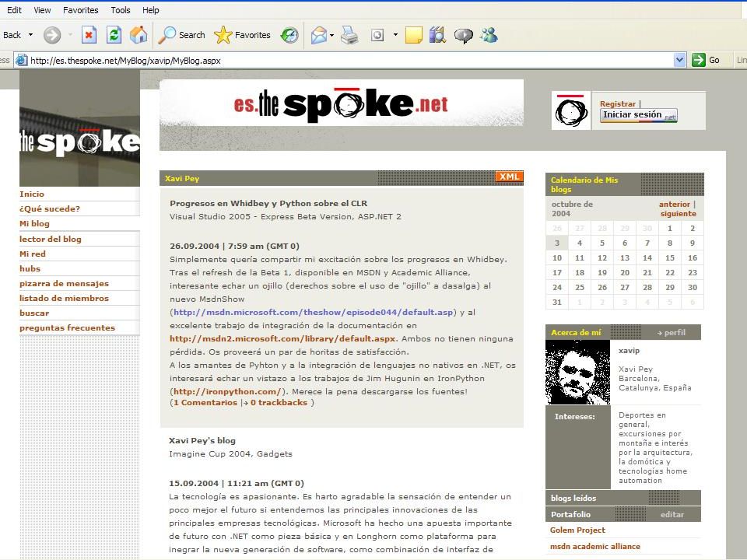Open buscar sidebar link
Screen dimensions: 747x560
[34, 313]
